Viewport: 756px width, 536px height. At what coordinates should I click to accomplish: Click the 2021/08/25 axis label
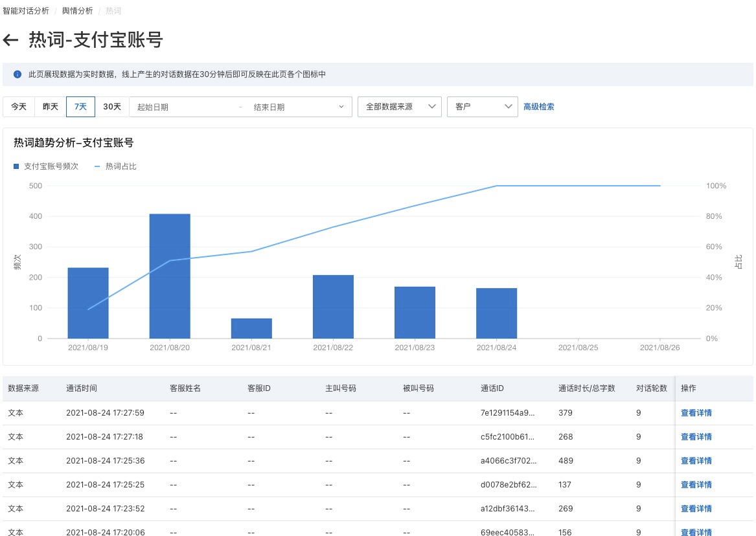578,347
